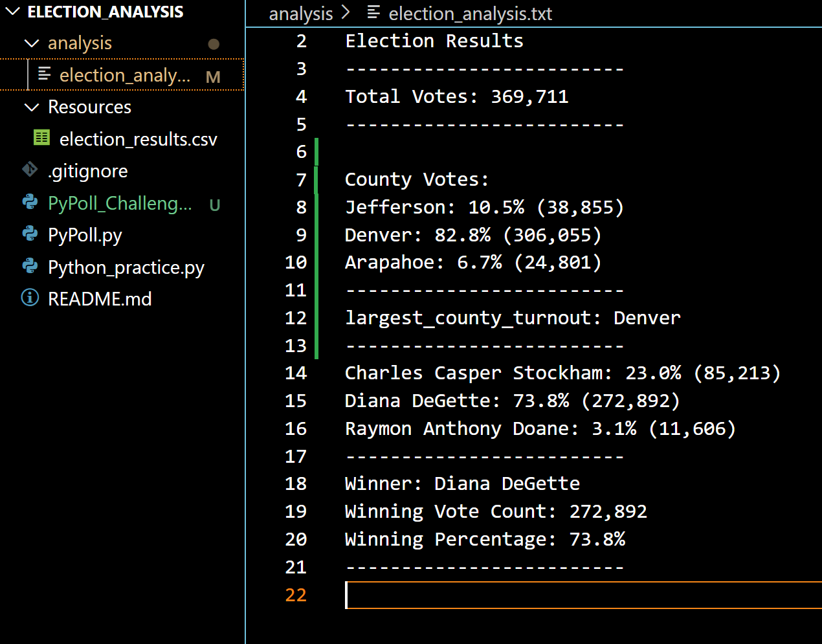Click the CSV spreadsheet icon for election_results.csv

click(x=41, y=137)
